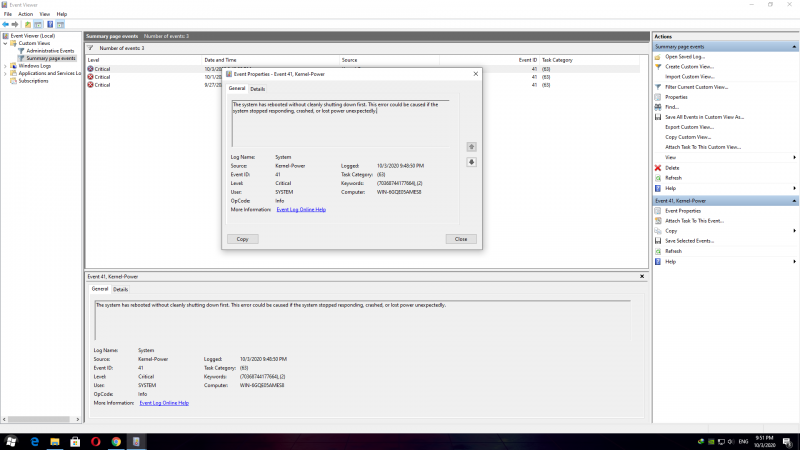Click the down arrow in Event Properties dialog
Image resolution: width=800 pixels, height=450 pixels.
coord(472,162)
